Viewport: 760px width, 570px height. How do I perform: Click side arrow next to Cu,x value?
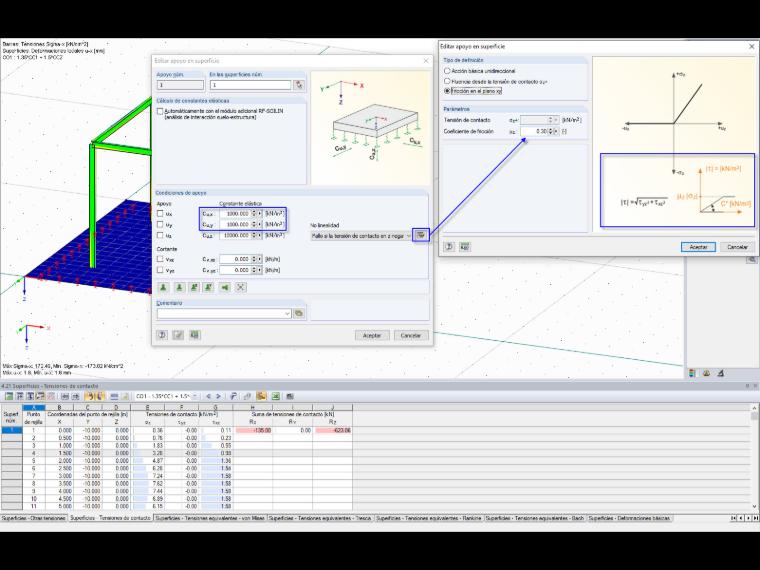click(260, 213)
